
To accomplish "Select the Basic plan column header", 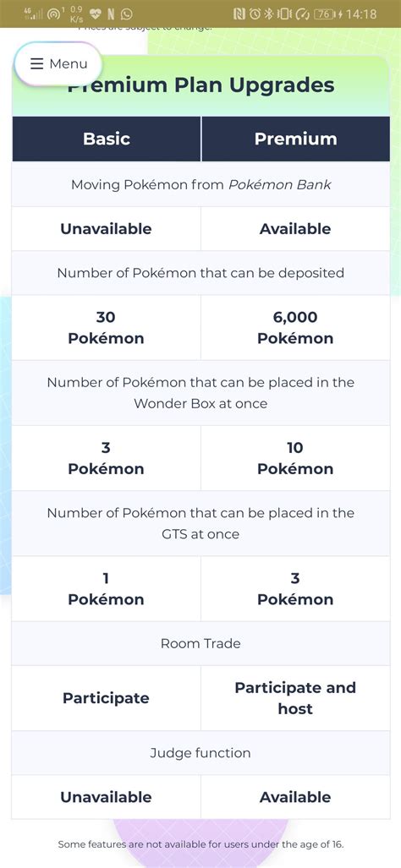I will point(107,139).
